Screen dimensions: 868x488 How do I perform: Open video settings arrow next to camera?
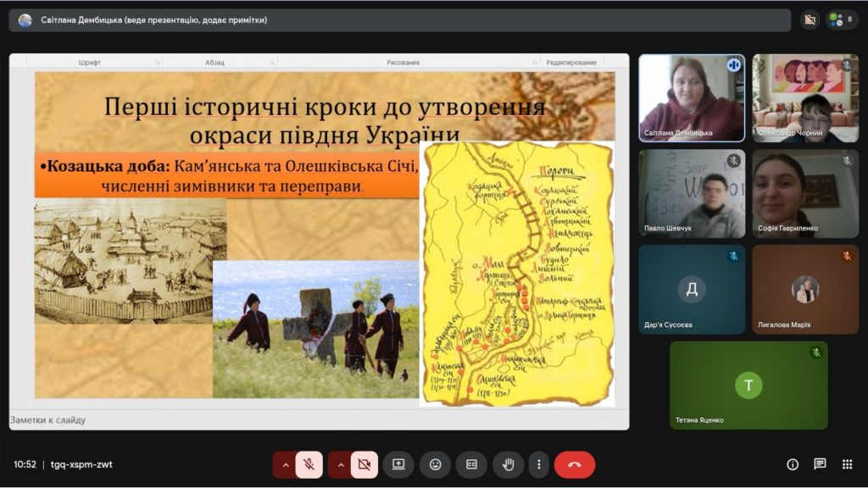click(341, 464)
